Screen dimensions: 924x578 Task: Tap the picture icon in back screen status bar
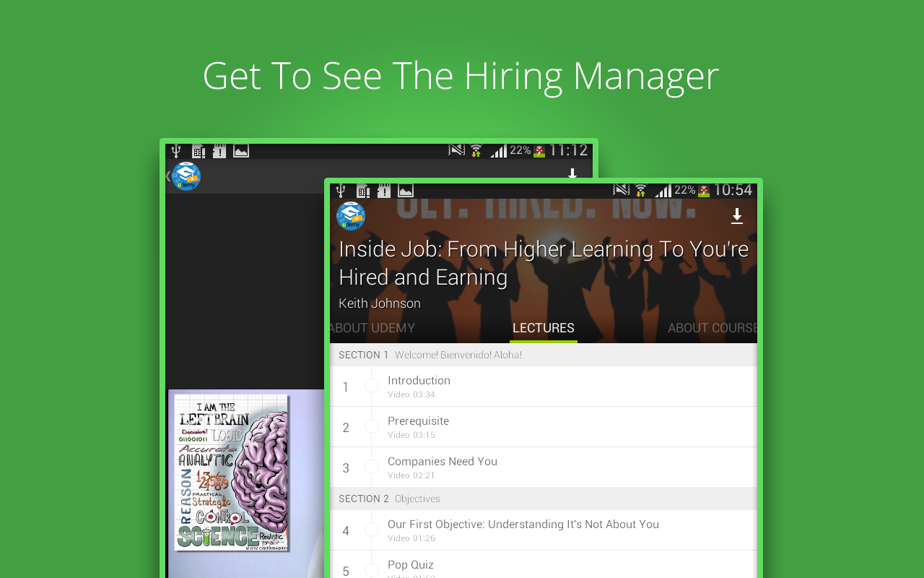(241, 151)
